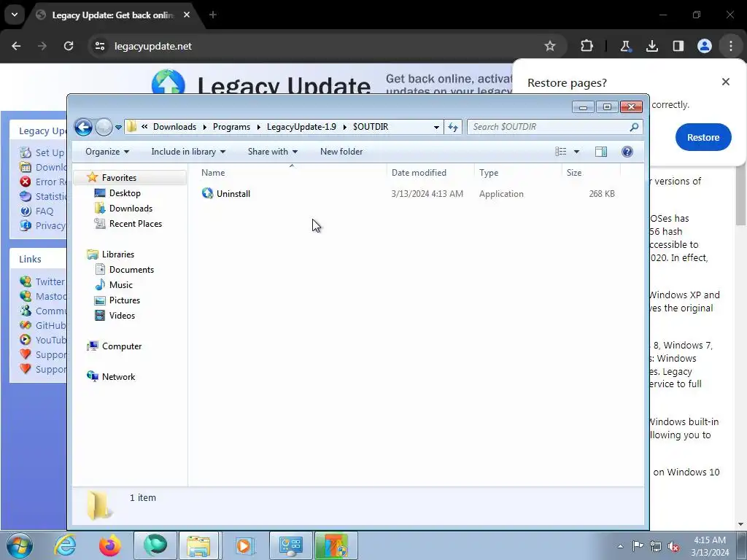Navigate to Downloads in breadcrumb path

pos(174,127)
